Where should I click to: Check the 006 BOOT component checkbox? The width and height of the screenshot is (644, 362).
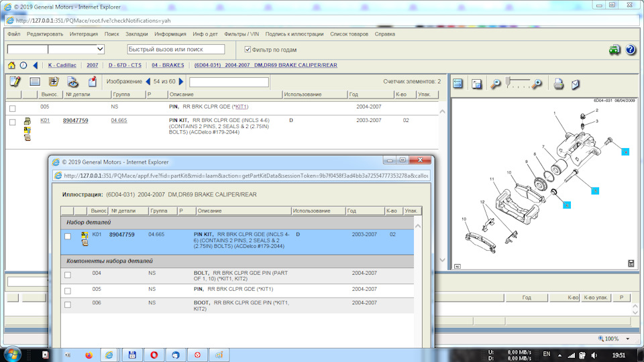tap(68, 304)
